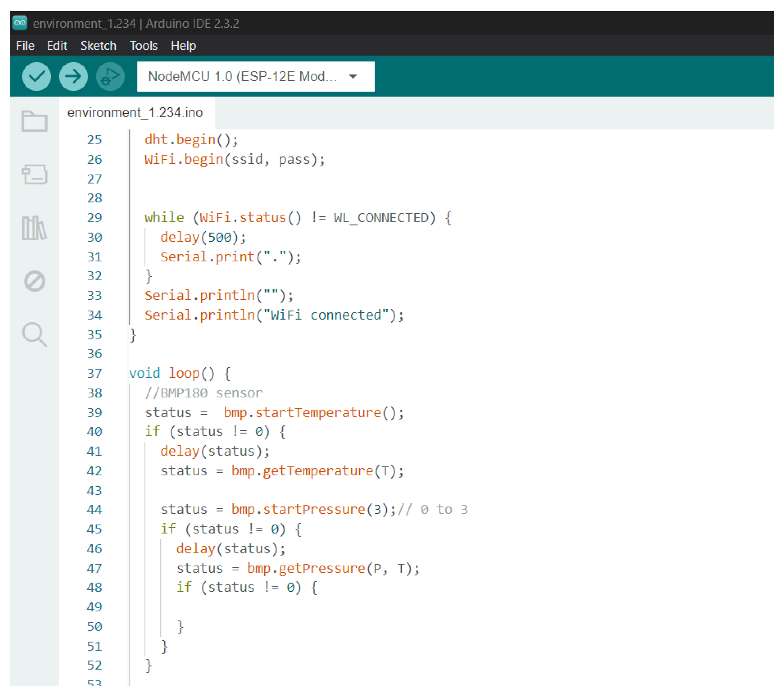Open the Library Manager books icon
This screenshot has height=697, width=784.
35,228
